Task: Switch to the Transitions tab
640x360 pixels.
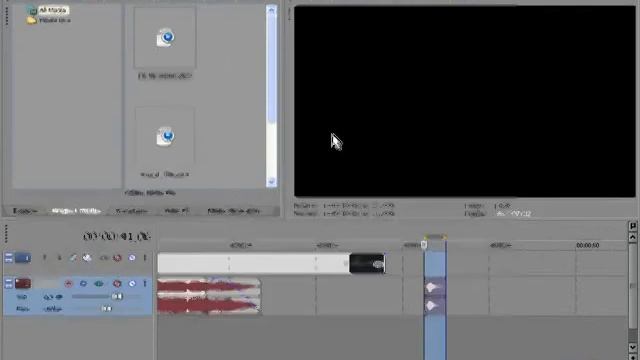Action: click(x=131, y=211)
